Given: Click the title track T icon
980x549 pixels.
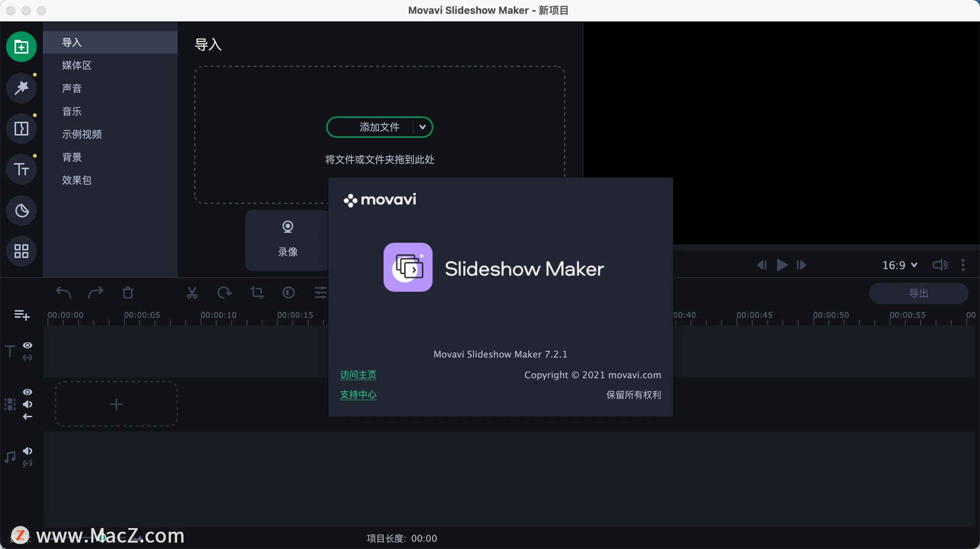Looking at the screenshot, I should pyautogui.click(x=10, y=352).
